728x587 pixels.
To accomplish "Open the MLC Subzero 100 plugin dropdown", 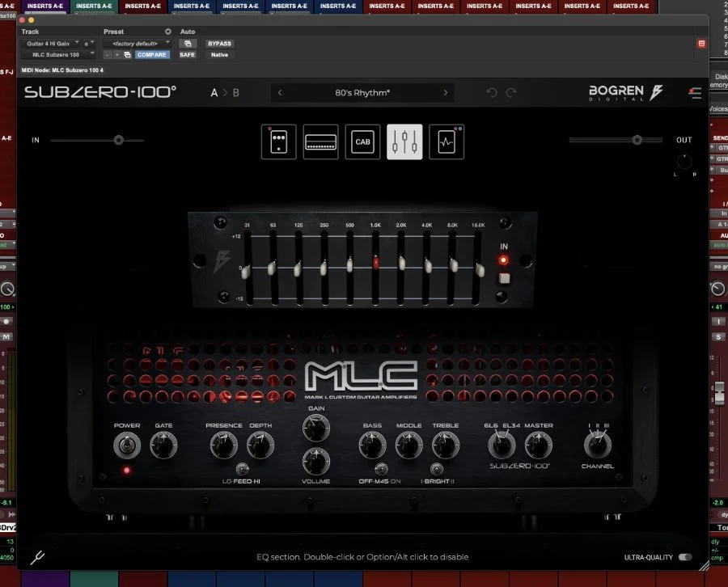I will click(x=58, y=55).
